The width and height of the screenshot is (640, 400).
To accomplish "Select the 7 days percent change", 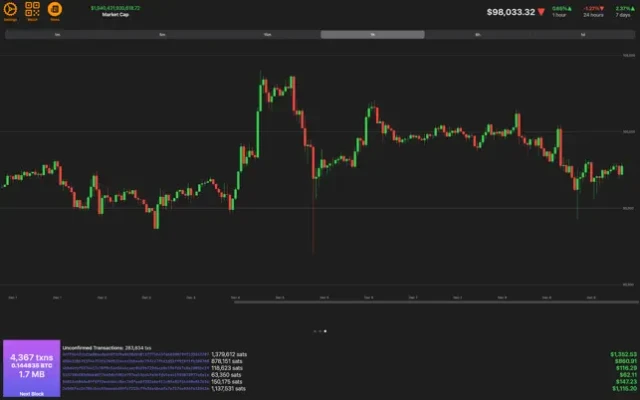I will point(624,9).
